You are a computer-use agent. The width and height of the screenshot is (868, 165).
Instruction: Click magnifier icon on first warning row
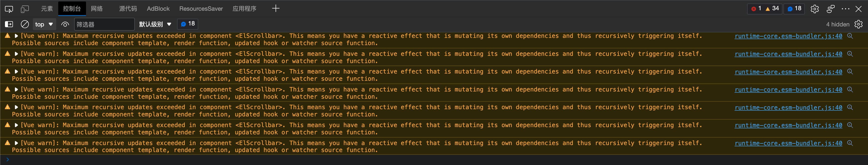point(850,36)
